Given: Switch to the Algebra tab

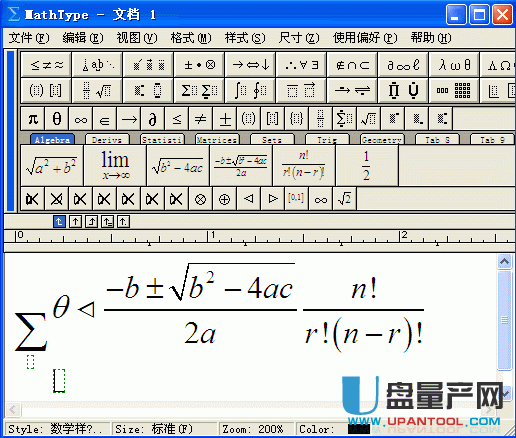Looking at the screenshot, I should 52,140.
